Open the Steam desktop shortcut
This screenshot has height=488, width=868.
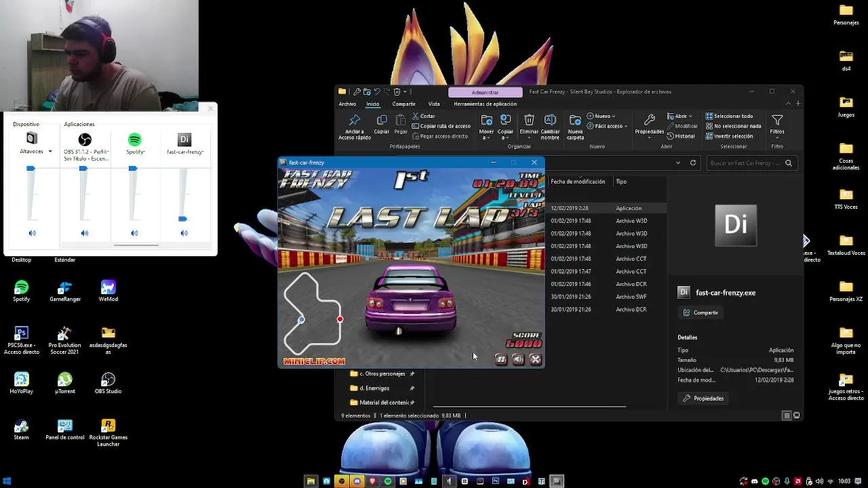(x=21, y=430)
